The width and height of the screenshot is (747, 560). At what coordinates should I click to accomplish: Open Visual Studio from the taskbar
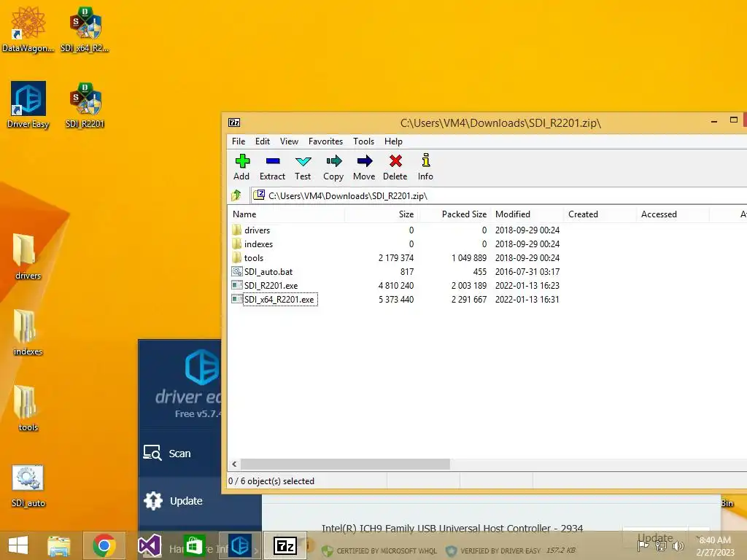149,545
